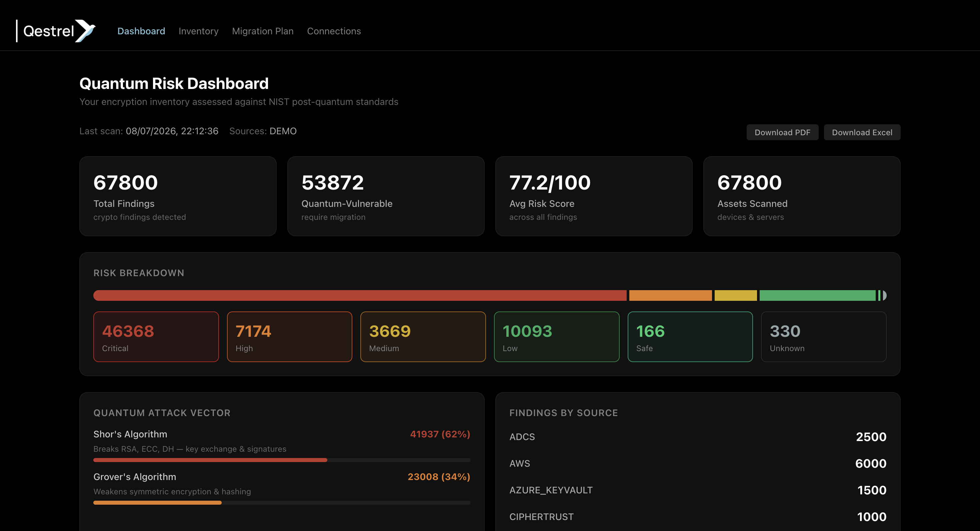Click the red critical bar segment
This screenshot has height=531, width=980.
(x=360, y=295)
